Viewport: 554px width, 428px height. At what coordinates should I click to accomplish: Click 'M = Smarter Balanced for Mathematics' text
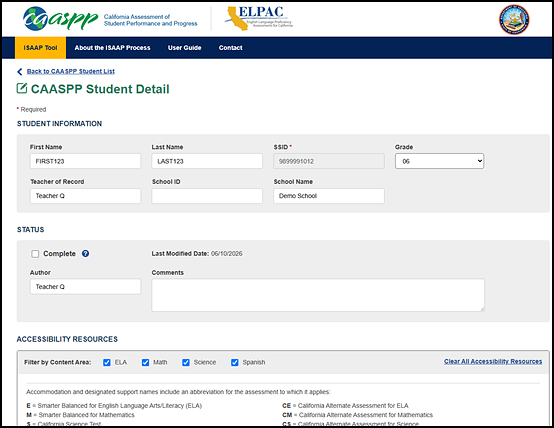81,415
